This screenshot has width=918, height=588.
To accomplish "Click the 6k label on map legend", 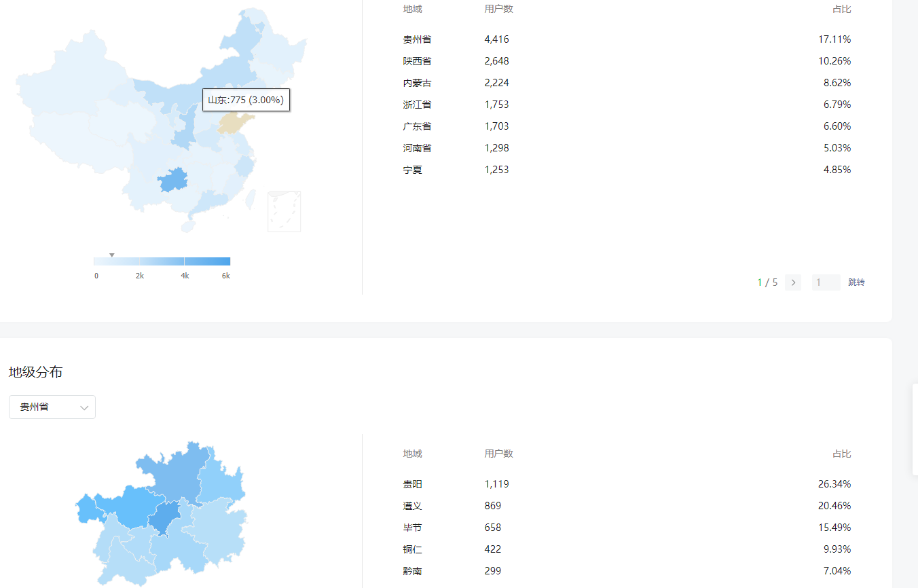I will coord(226,276).
